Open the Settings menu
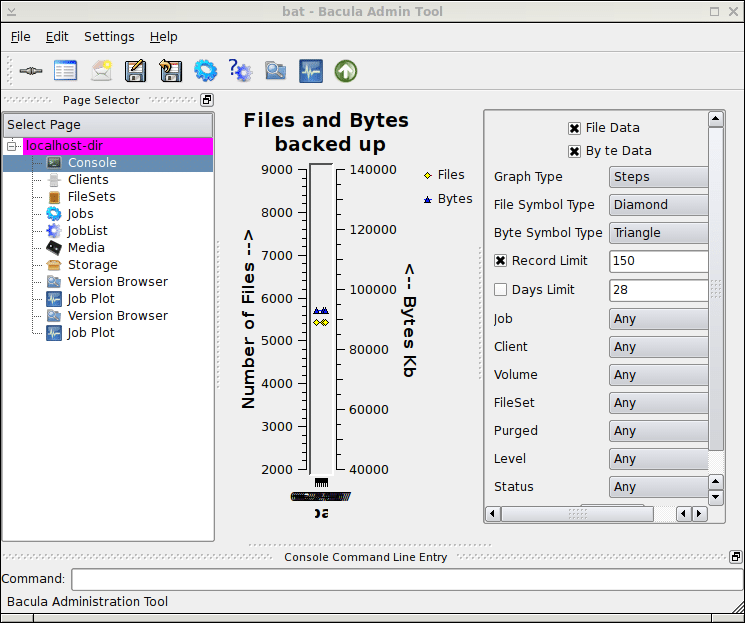Image resolution: width=745 pixels, height=623 pixels. click(109, 37)
